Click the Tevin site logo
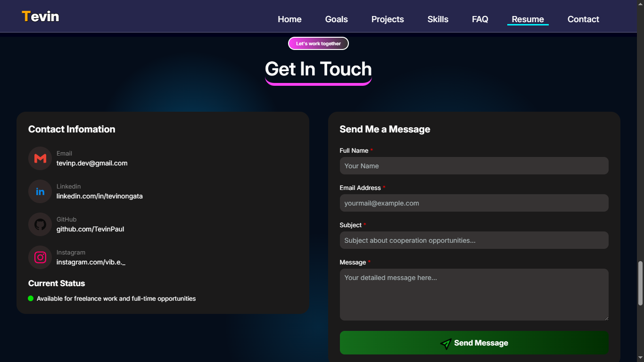Screen dimensions: 644x362 41,16
